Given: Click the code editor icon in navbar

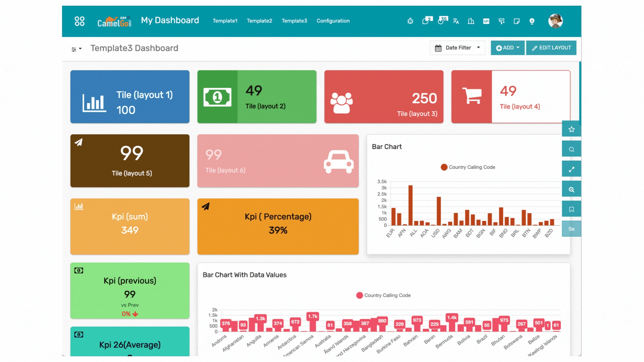Looking at the screenshot, I should [486, 21].
